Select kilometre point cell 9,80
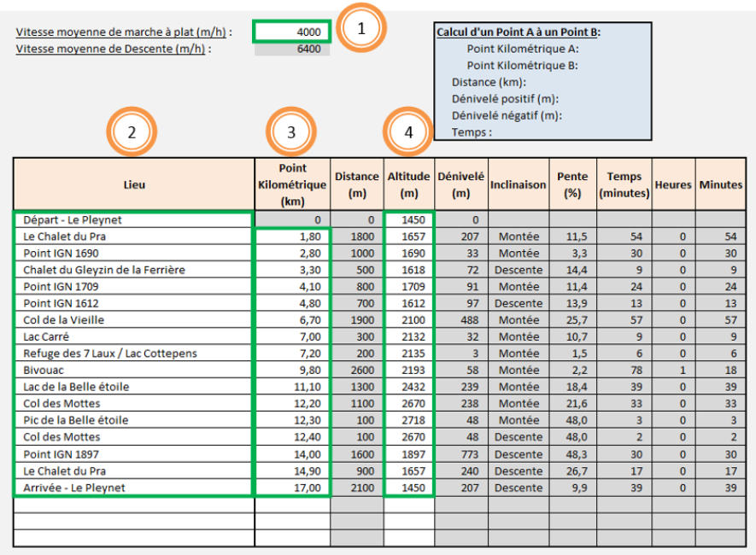The image size is (756, 555). coord(292,370)
